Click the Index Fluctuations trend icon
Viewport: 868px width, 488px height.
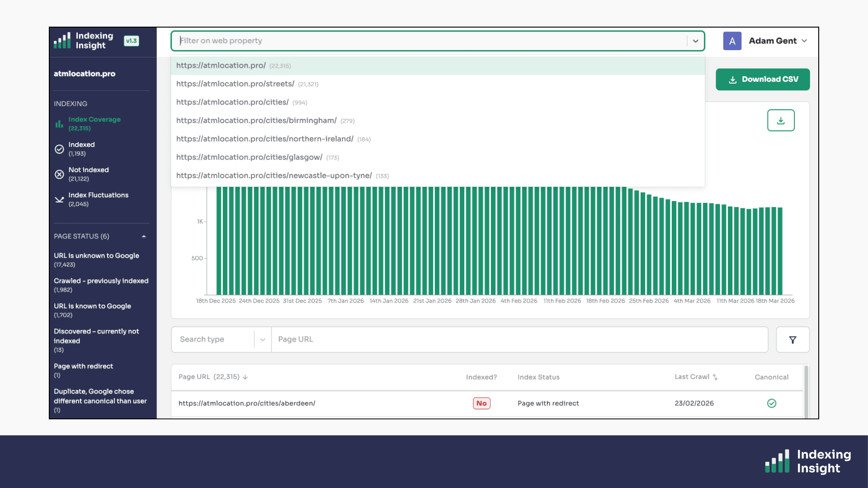pos(59,199)
